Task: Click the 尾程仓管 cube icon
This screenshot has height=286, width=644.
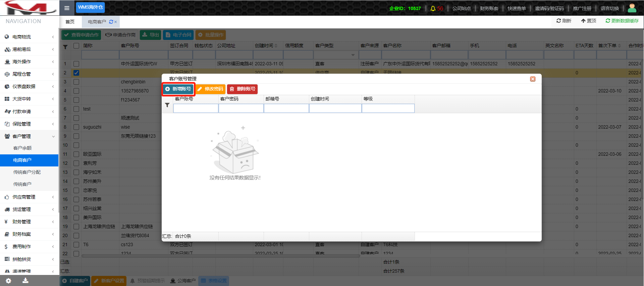Action: tap(7, 74)
